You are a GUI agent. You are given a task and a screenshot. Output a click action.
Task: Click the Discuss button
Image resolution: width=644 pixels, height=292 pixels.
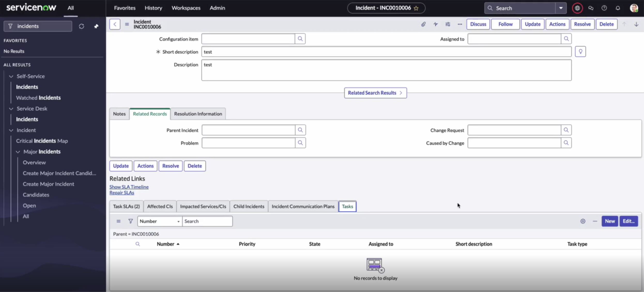(x=478, y=24)
